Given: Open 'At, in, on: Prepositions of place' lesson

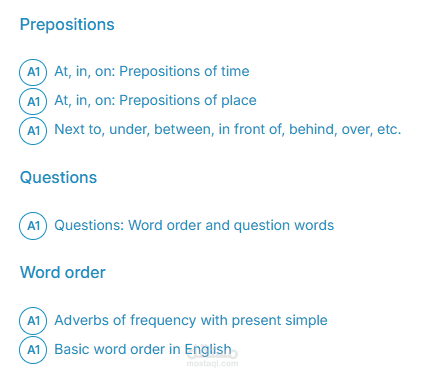Looking at the screenshot, I should (x=155, y=100).
